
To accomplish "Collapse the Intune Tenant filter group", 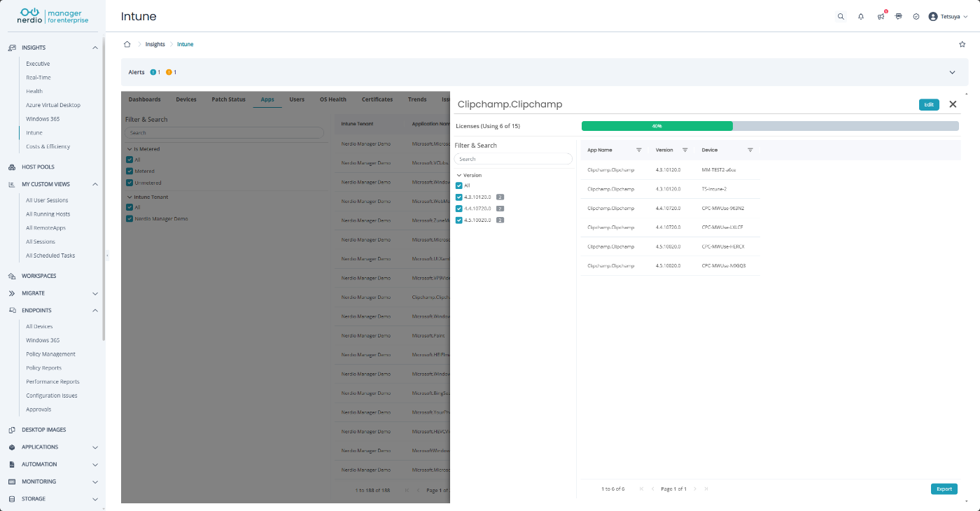I will [129, 197].
